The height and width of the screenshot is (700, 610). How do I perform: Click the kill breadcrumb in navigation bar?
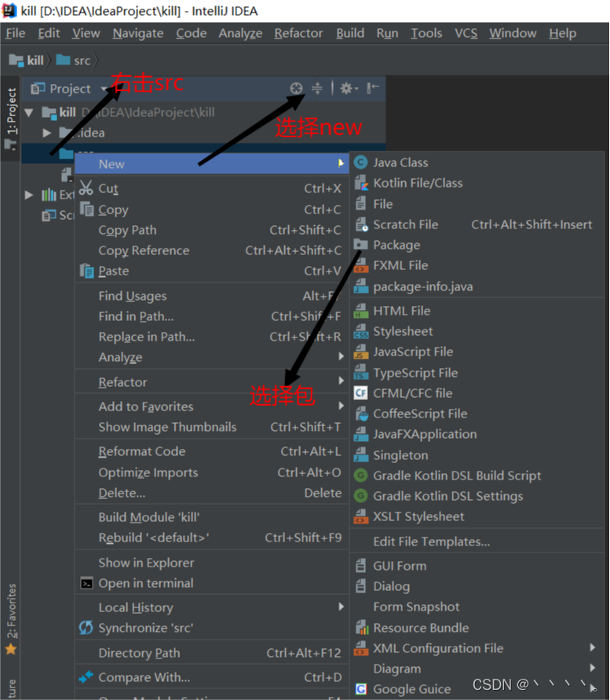click(x=27, y=60)
